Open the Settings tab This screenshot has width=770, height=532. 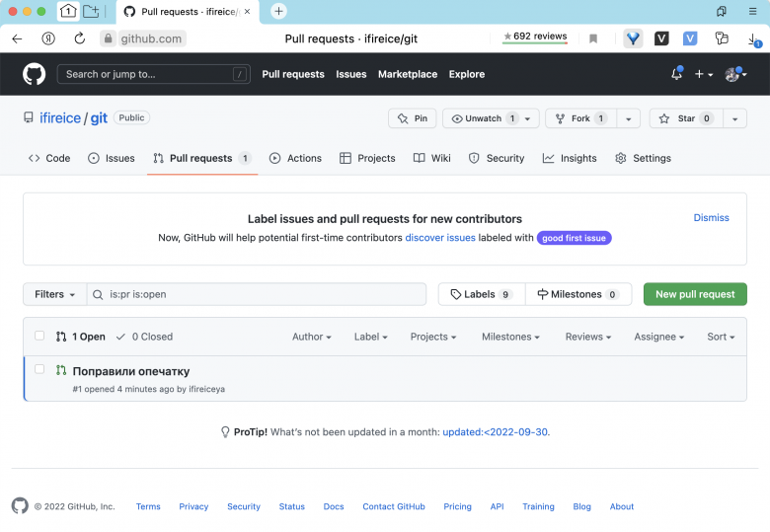(643, 158)
